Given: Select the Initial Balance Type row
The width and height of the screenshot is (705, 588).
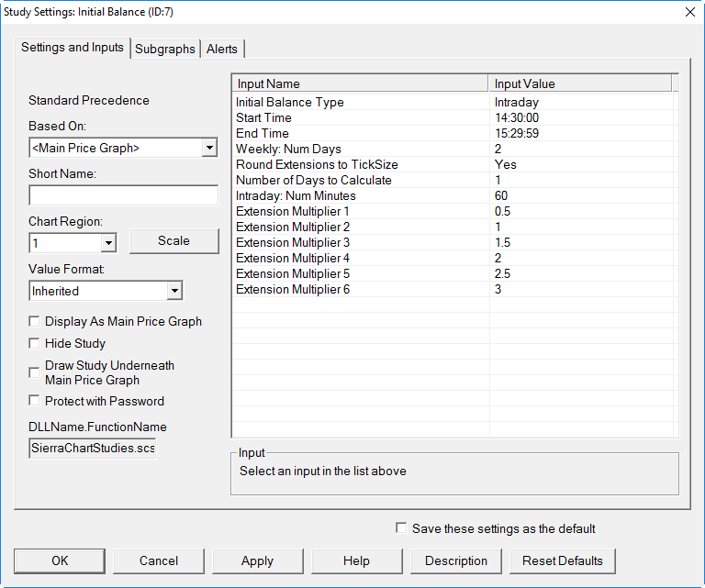Looking at the screenshot, I should tap(453, 103).
